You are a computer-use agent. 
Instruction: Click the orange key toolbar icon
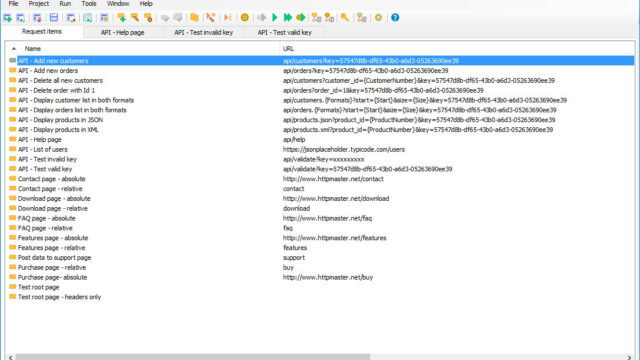point(345,18)
